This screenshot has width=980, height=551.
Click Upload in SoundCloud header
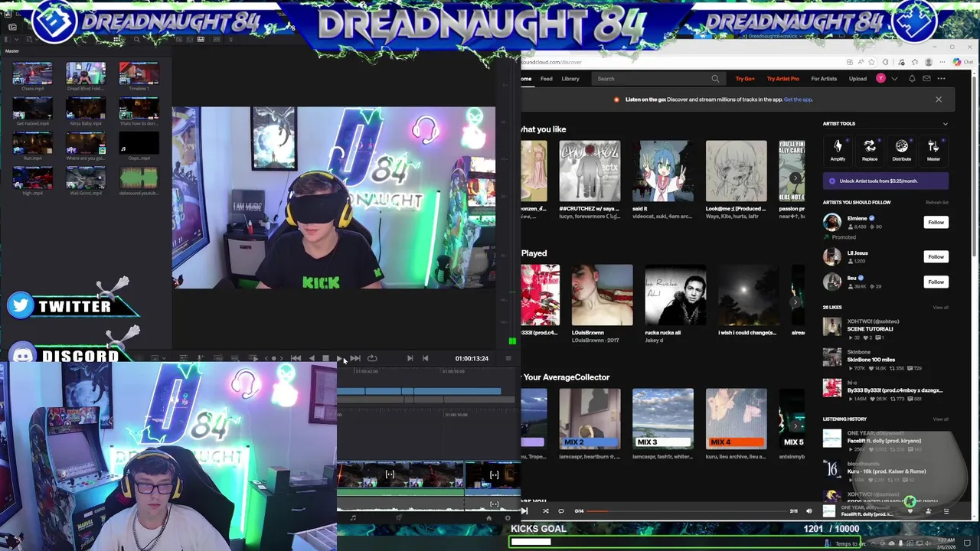click(857, 78)
